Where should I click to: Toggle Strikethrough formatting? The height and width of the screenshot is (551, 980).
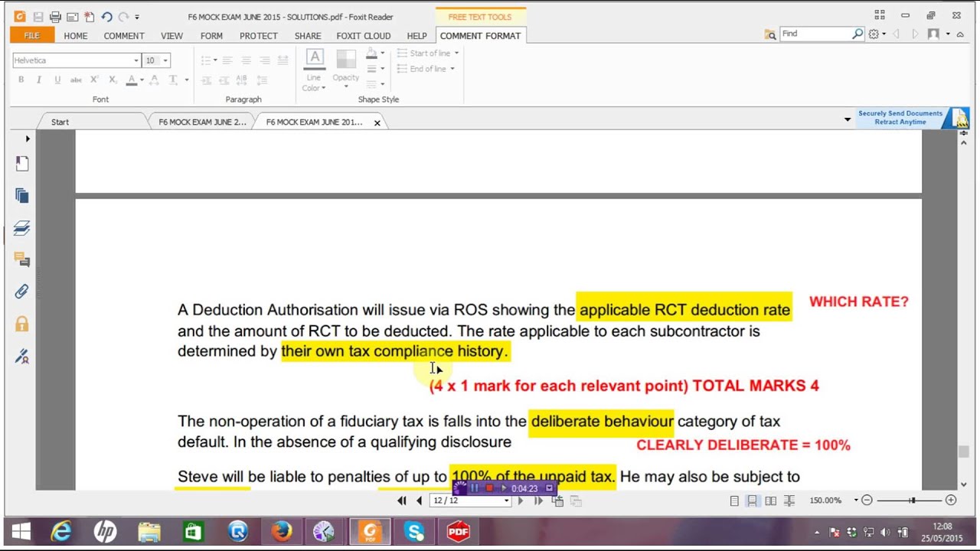(76, 80)
